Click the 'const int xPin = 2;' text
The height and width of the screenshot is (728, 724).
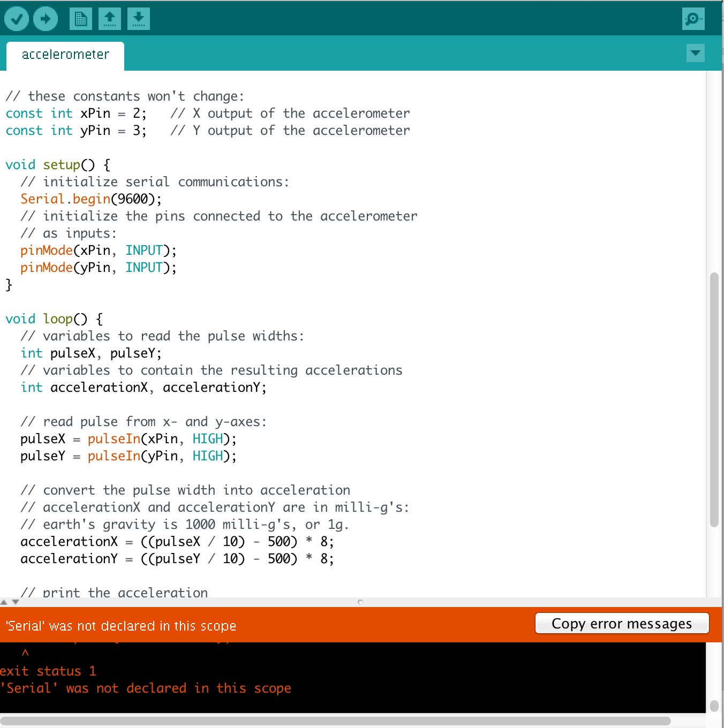[x=76, y=113]
